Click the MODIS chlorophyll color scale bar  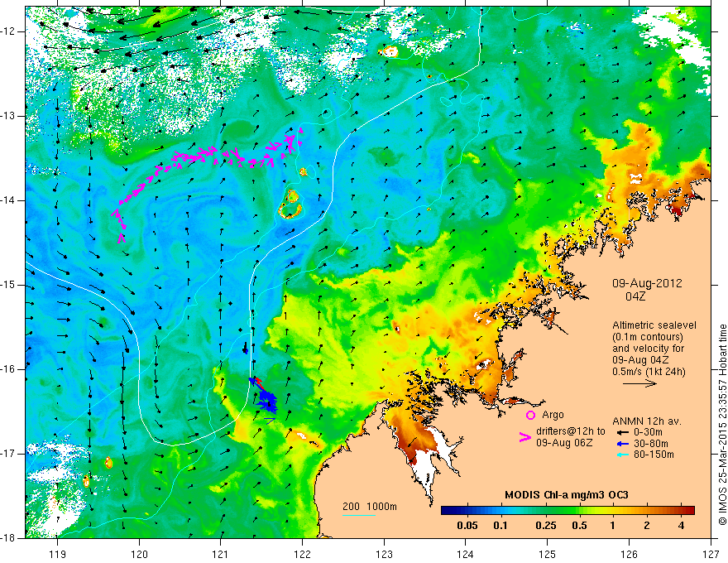568,511
